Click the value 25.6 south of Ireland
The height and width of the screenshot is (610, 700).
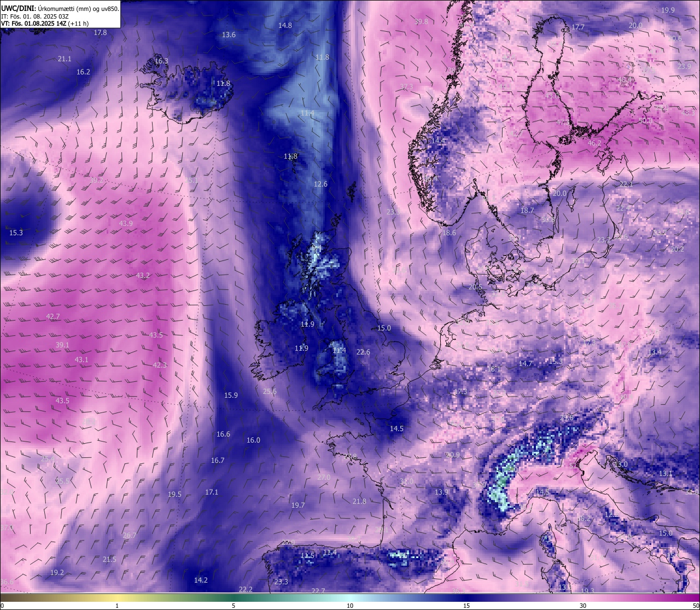point(270,392)
